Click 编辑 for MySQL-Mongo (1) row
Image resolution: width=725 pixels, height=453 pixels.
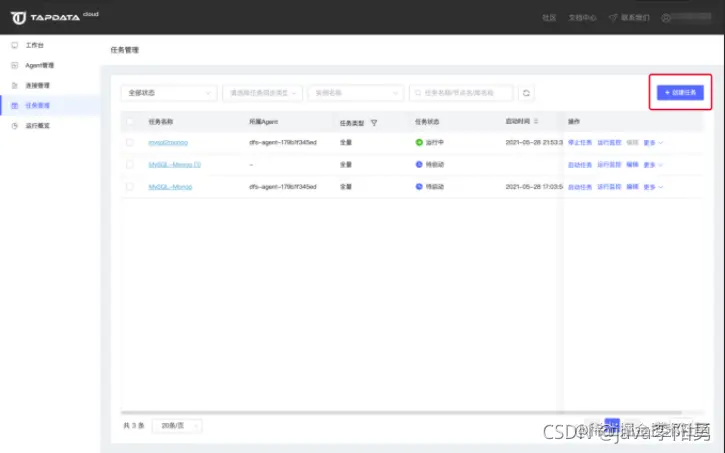pos(632,165)
